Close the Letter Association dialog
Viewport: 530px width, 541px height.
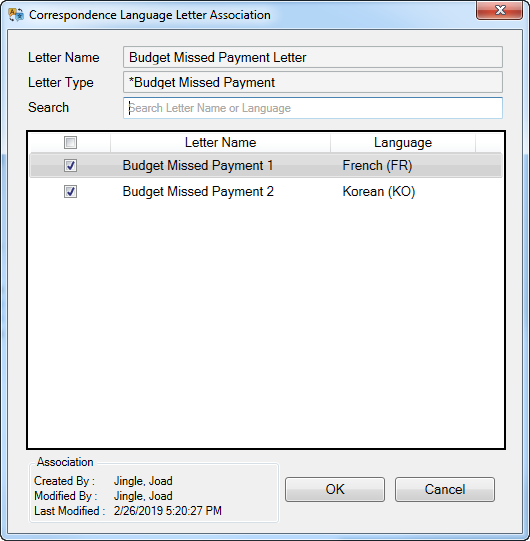[500, 10]
